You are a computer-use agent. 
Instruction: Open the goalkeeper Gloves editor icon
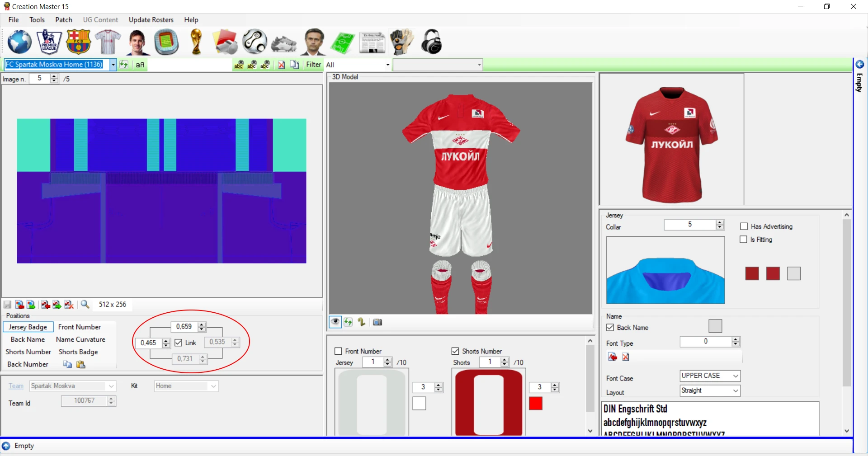(401, 42)
